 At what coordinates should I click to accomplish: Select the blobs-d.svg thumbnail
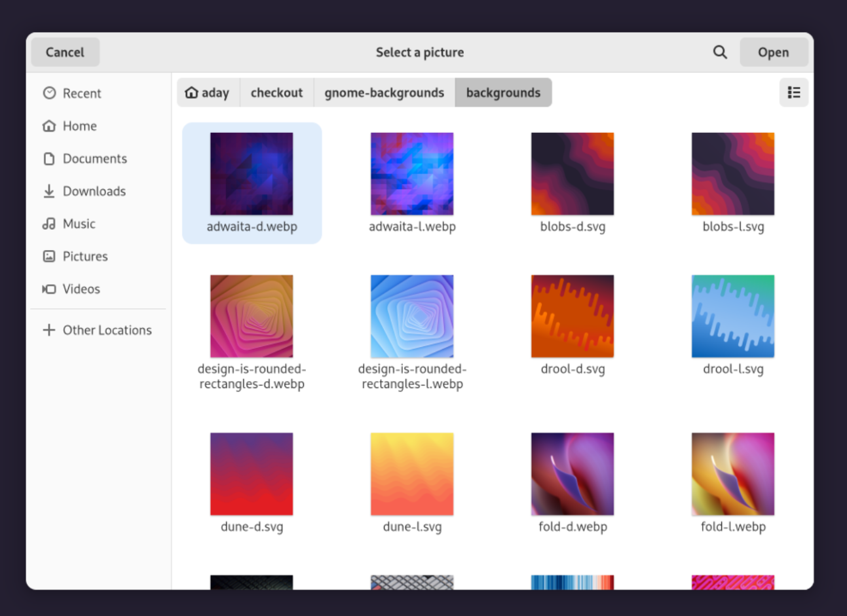(x=573, y=174)
